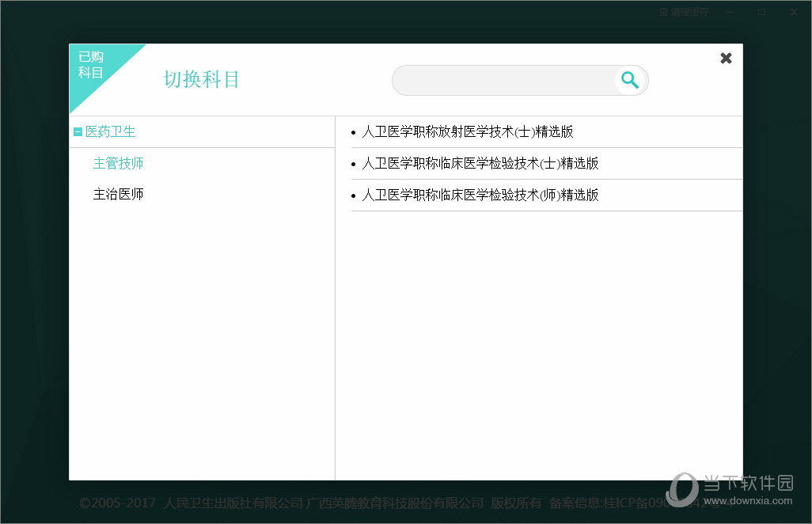812x524 pixels.
Task: Click the magnifier search icon
Action: click(630, 80)
